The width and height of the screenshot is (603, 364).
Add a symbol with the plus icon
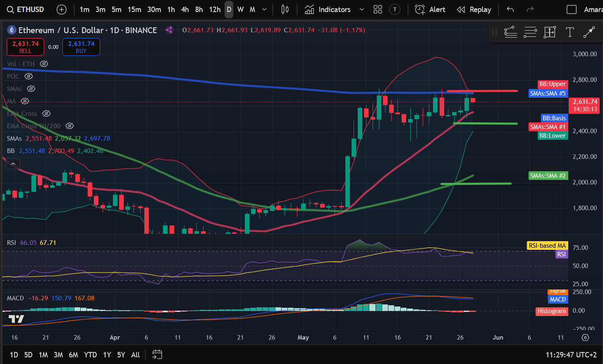coord(61,10)
